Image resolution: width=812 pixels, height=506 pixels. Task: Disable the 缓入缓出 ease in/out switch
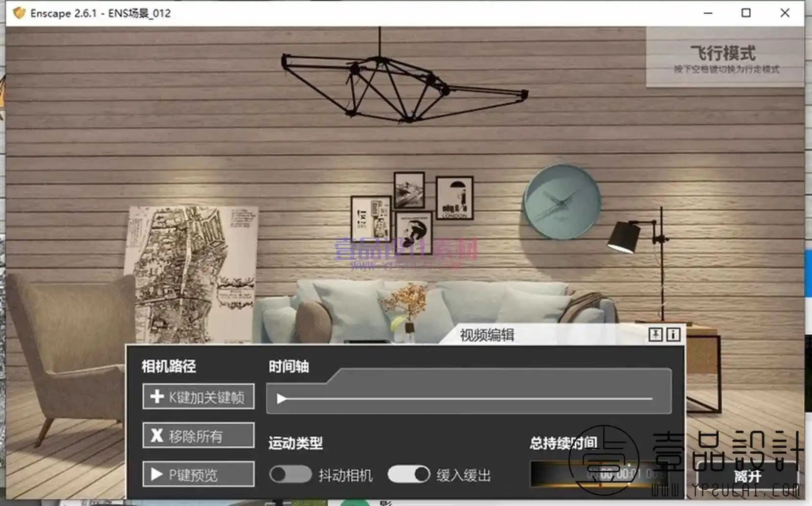pos(409,474)
